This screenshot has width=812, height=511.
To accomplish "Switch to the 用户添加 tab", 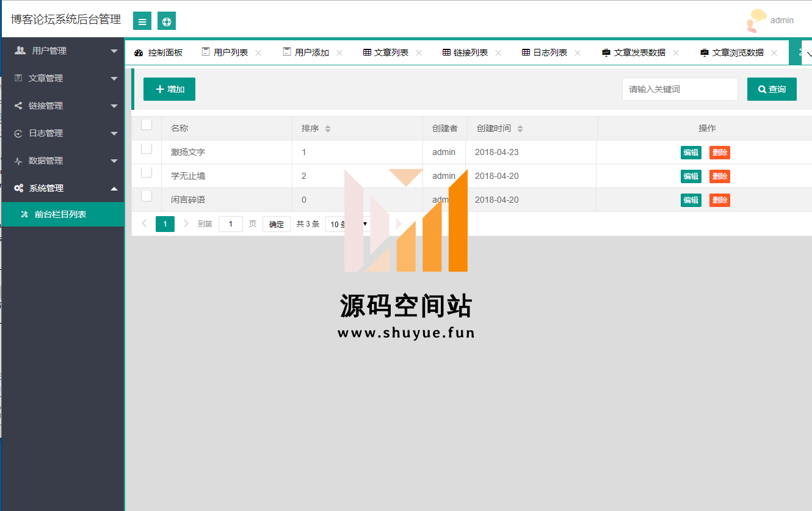I will [312, 53].
